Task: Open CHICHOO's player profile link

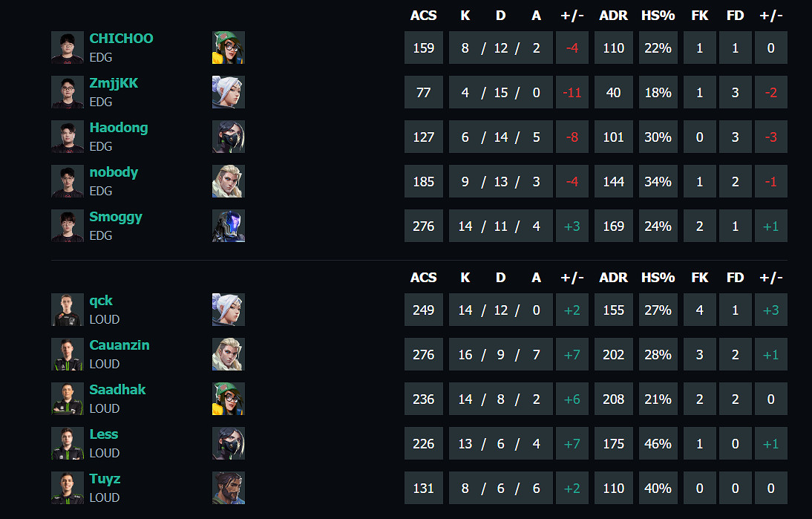Action: tap(121, 39)
